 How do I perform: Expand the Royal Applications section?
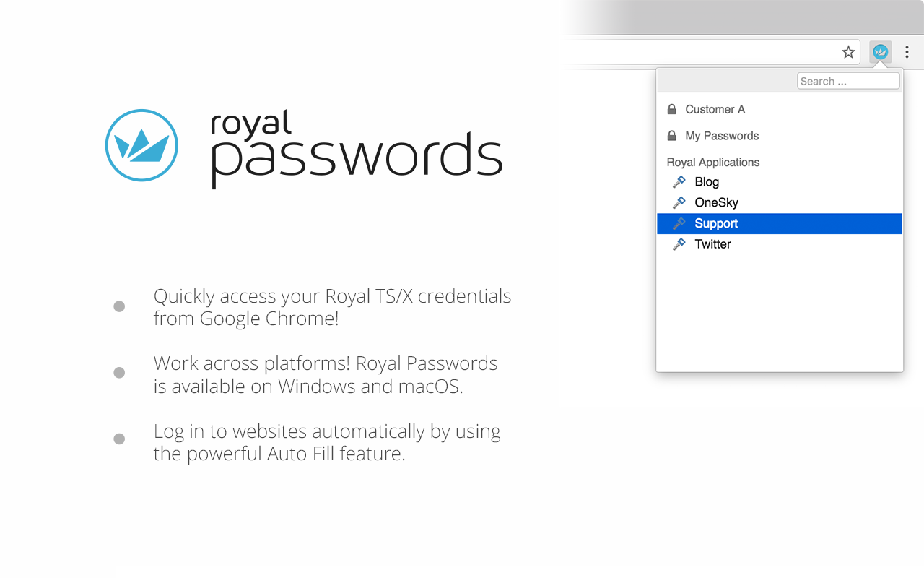(712, 162)
